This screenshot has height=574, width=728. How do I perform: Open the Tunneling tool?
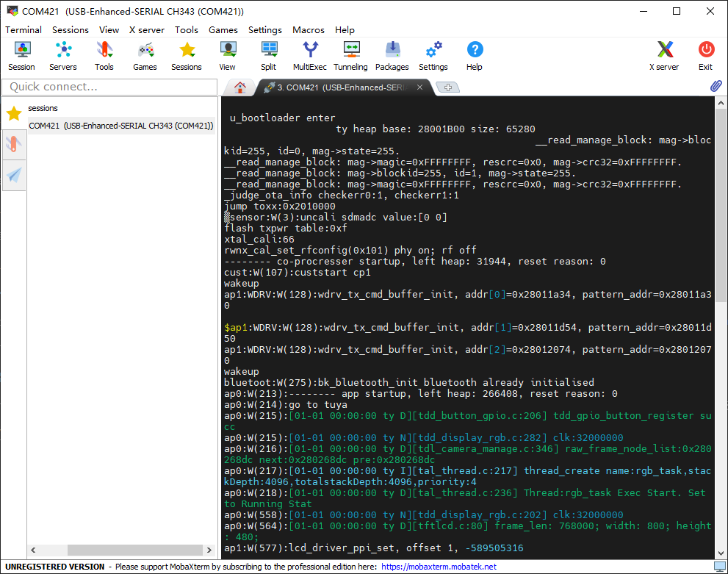point(350,56)
